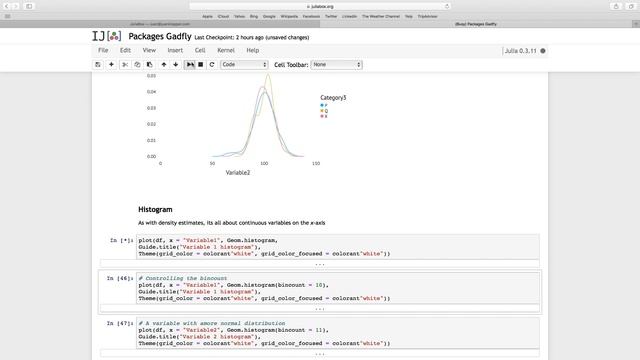Copy the selected cell icon
This screenshot has height=360, width=640.
(x=137, y=64)
